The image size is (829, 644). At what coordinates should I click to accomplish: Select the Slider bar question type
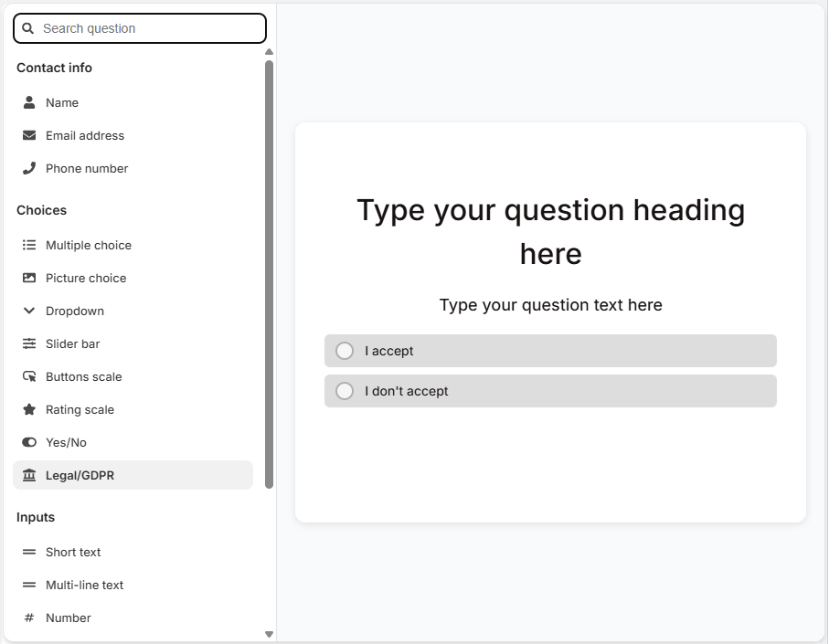(x=71, y=343)
